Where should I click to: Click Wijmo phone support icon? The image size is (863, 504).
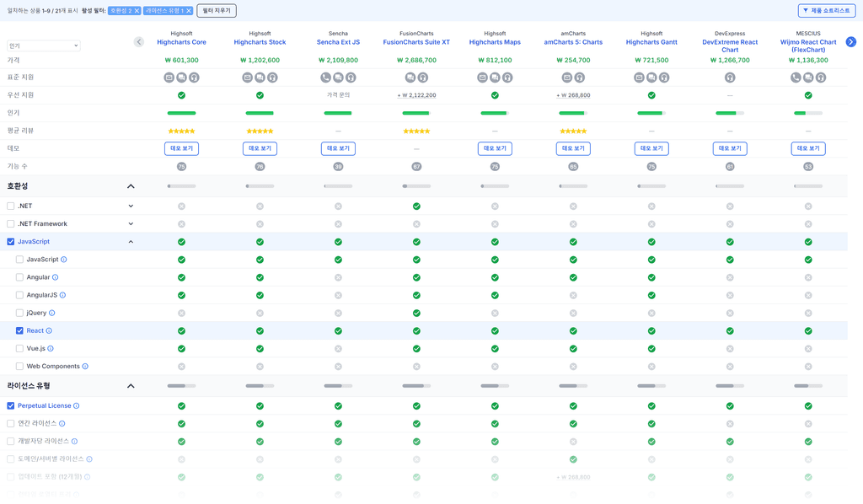[796, 78]
